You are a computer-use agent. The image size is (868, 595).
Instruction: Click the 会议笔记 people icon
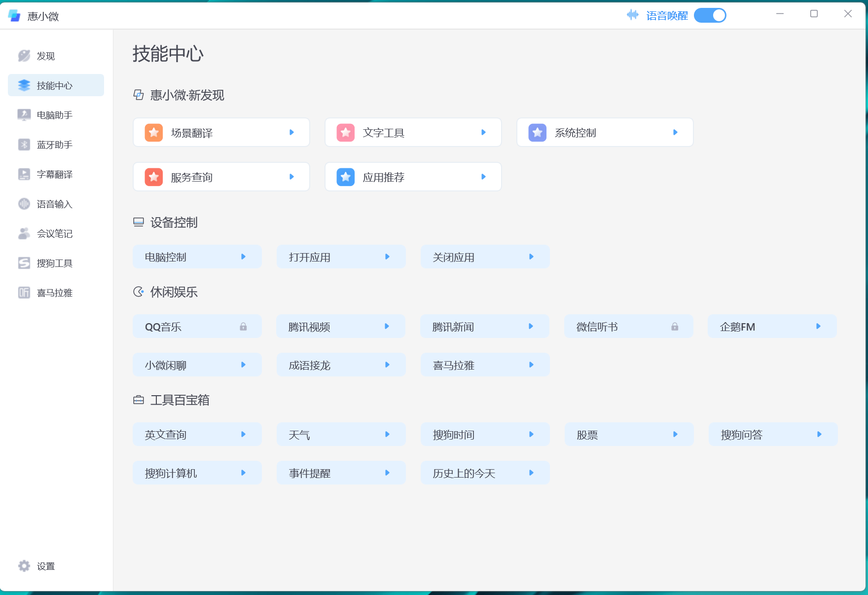[x=24, y=233]
